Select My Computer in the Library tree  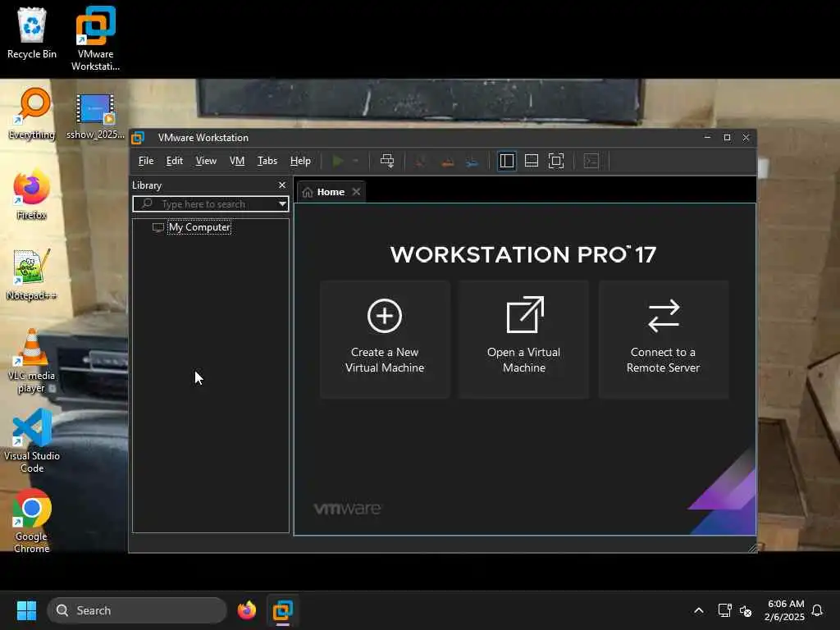[199, 227]
